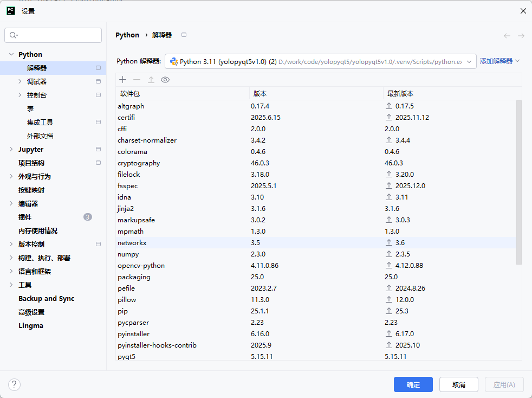Screen dimensions: 532x398
Task: Click upgrade arrow for numpy 2.3.5
Action: tap(389, 254)
